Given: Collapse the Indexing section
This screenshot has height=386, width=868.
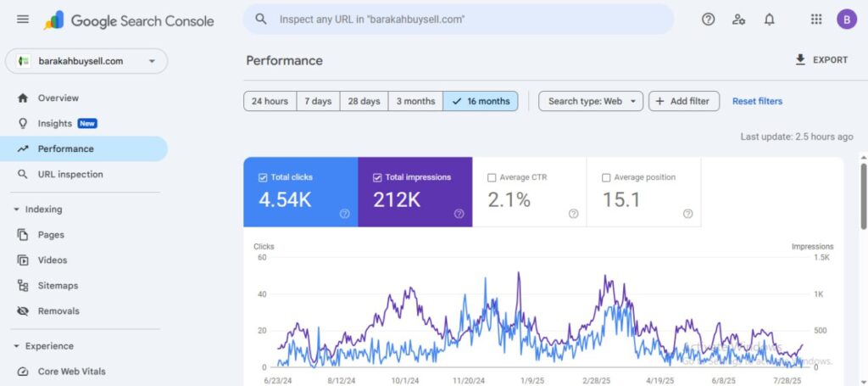Looking at the screenshot, I should (x=16, y=210).
